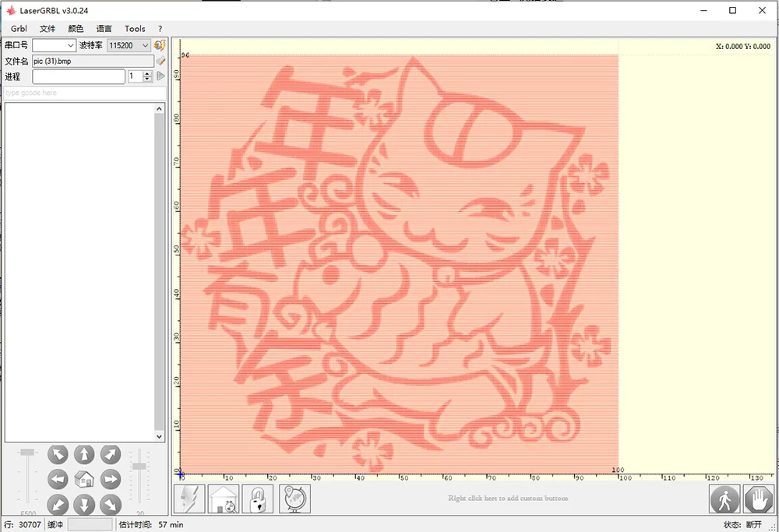Click the 缓冲 buffer progress bar

coord(90,524)
